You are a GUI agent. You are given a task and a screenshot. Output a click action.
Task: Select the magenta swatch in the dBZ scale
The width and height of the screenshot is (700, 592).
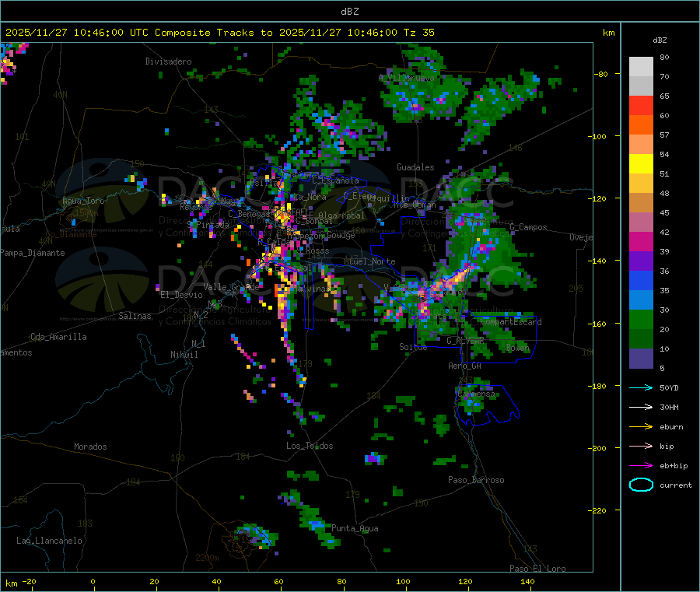click(x=641, y=241)
